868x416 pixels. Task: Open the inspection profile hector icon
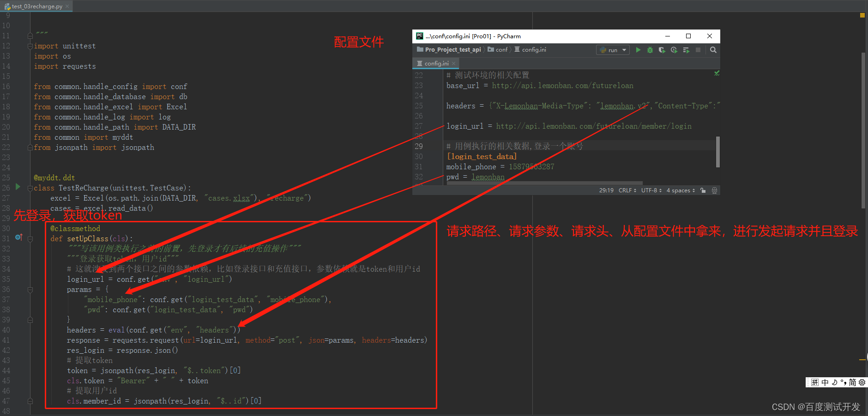(x=714, y=190)
